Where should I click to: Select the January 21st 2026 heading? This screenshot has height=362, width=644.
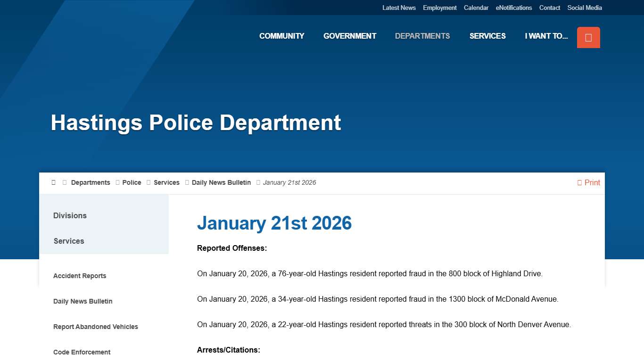pos(274,223)
